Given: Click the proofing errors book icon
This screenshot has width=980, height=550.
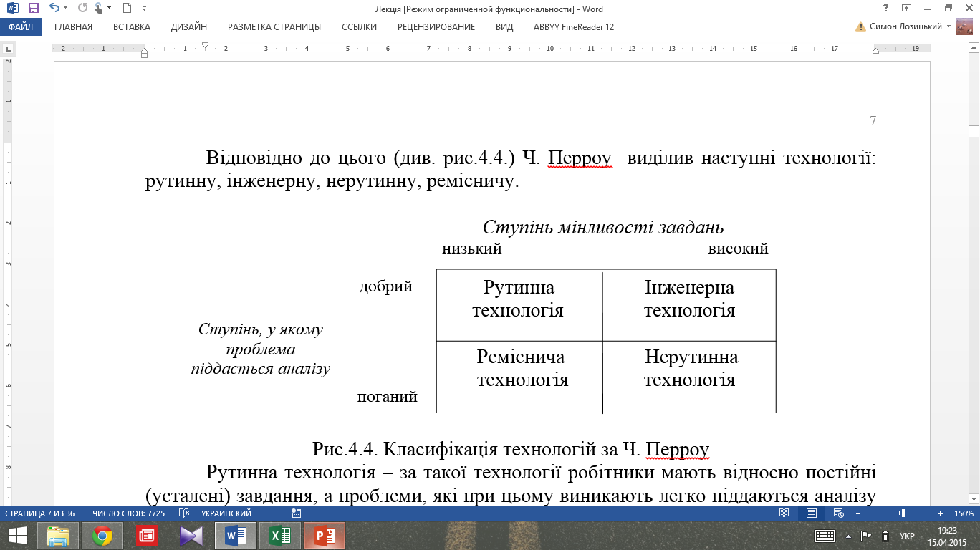Looking at the screenshot, I should tap(183, 513).
